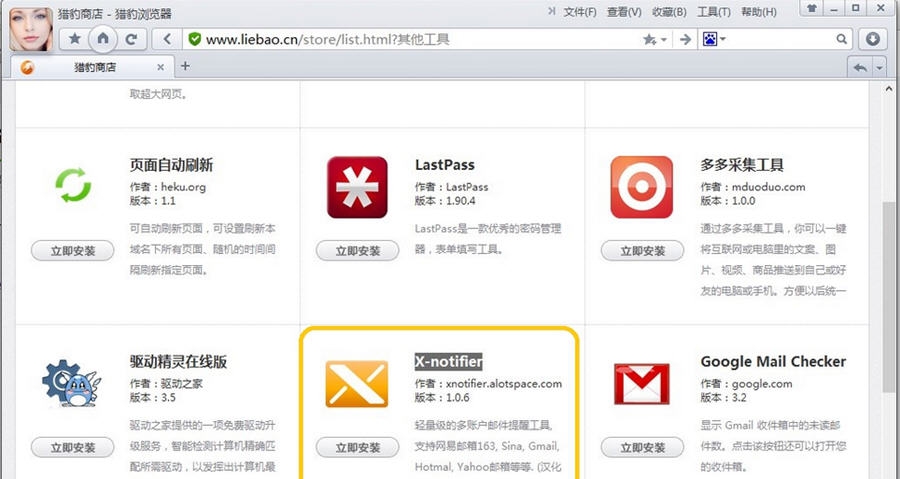
Task: Go to the home page button
Action: [103, 39]
